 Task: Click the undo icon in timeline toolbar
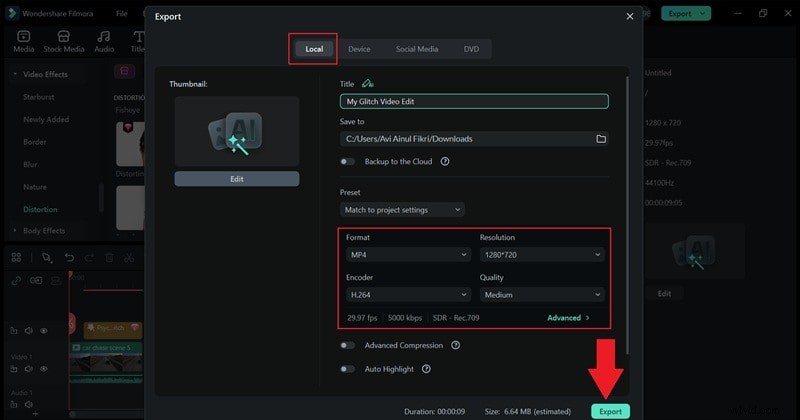tap(69, 257)
